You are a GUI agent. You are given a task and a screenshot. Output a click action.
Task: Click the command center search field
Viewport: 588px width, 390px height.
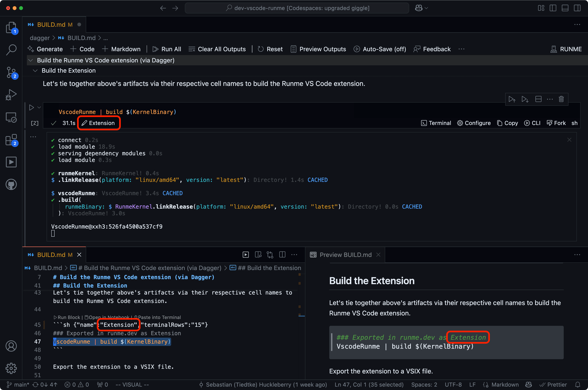[297, 8]
